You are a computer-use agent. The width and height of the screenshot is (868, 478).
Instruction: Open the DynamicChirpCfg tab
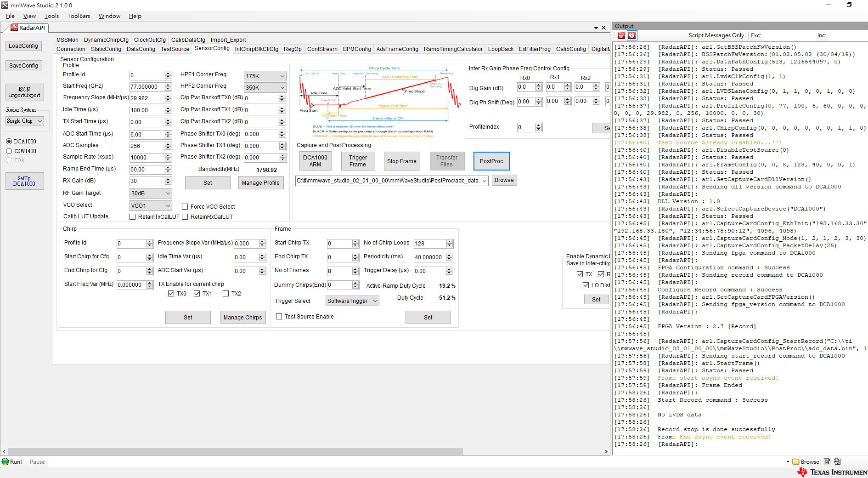click(106, 40)
